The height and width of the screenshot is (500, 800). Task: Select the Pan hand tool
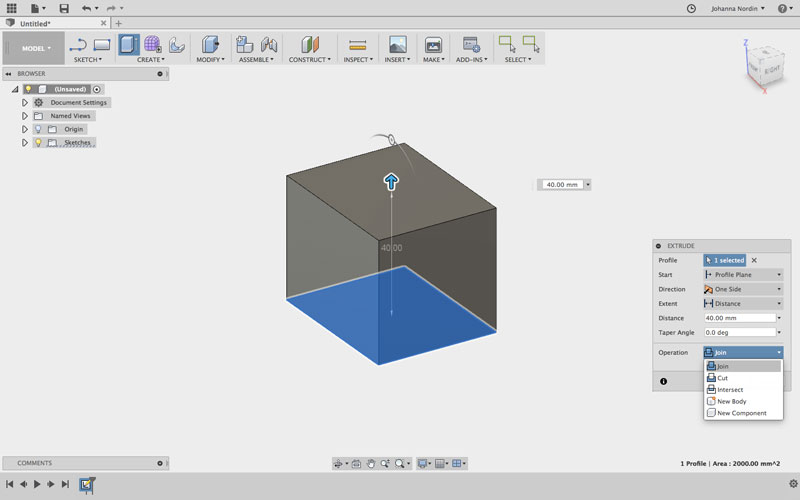pyautogui.click(x=370, y=463)
